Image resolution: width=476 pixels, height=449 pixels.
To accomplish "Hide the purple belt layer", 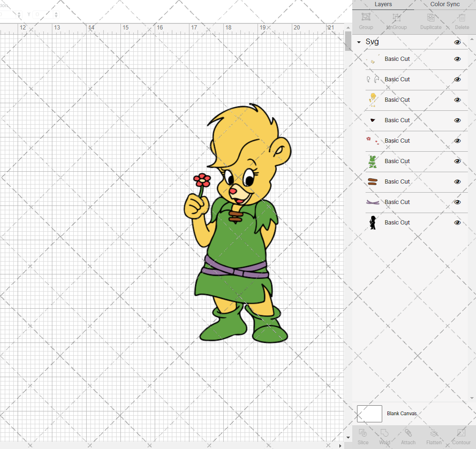I will 457,202.
